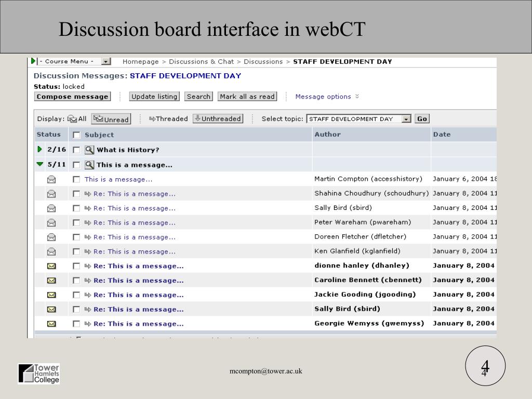Tick checkbox in dionne hanley message row
Screen dimensions: 532x399
click(x=77, y=267)
